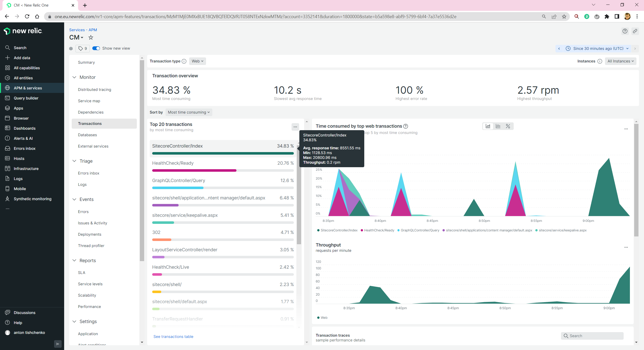This screenshot has height=350, width=644.
Task: Open the tags icon showing 9
Action: [x=83, y=48]
